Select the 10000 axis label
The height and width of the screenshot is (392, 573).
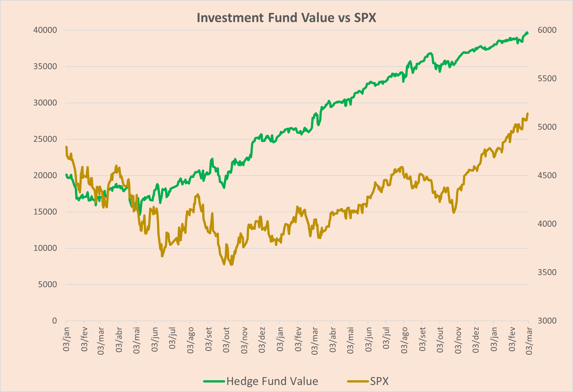coord(45,248)
